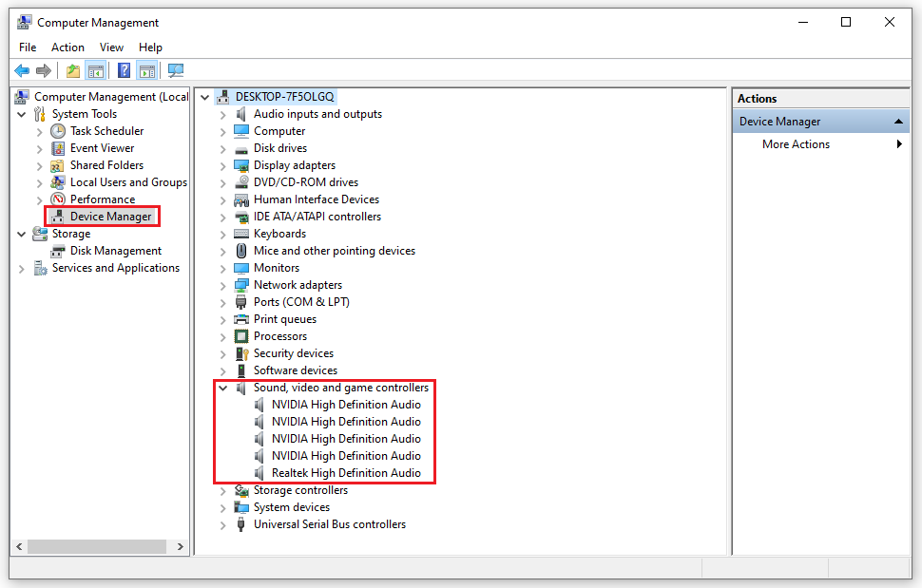Collapse the Sound, video and game controllers category
This screenshot has width=922, height=588.
click(x=223, y=387)
